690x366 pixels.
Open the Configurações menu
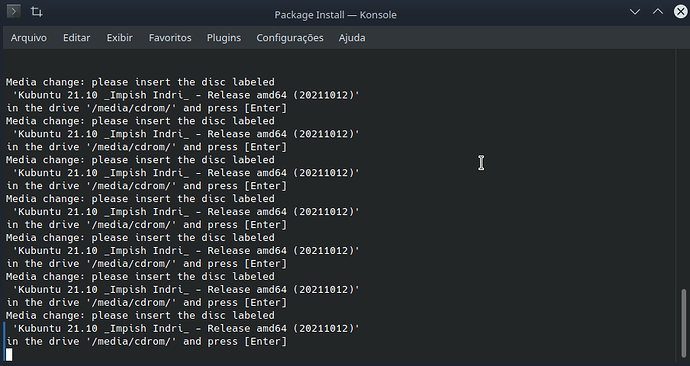pos(290,38)
